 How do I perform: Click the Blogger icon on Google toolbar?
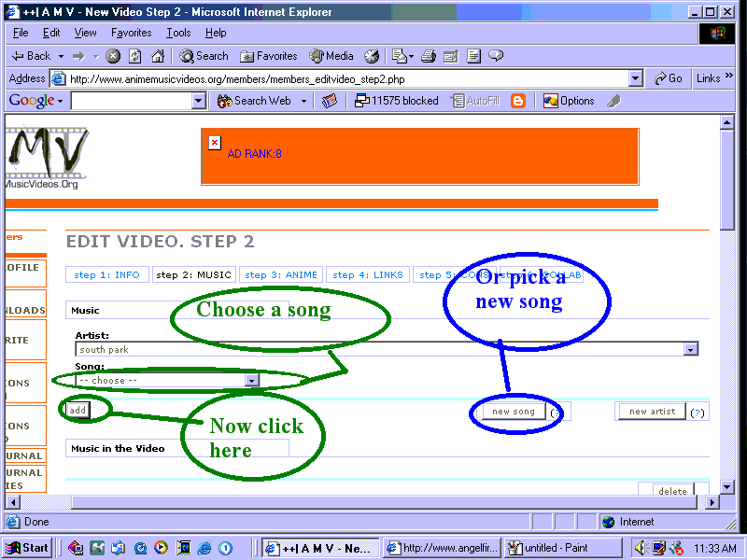(518, 101)
